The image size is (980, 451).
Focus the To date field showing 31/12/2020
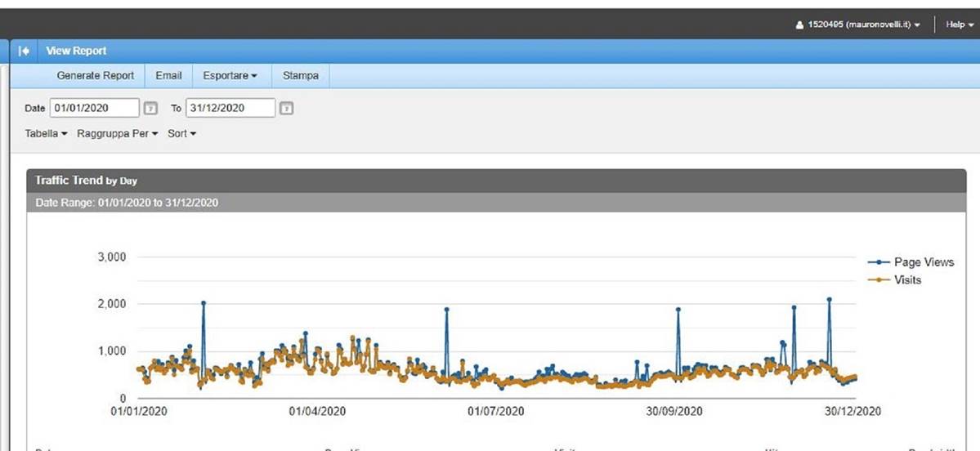[230, 108]
